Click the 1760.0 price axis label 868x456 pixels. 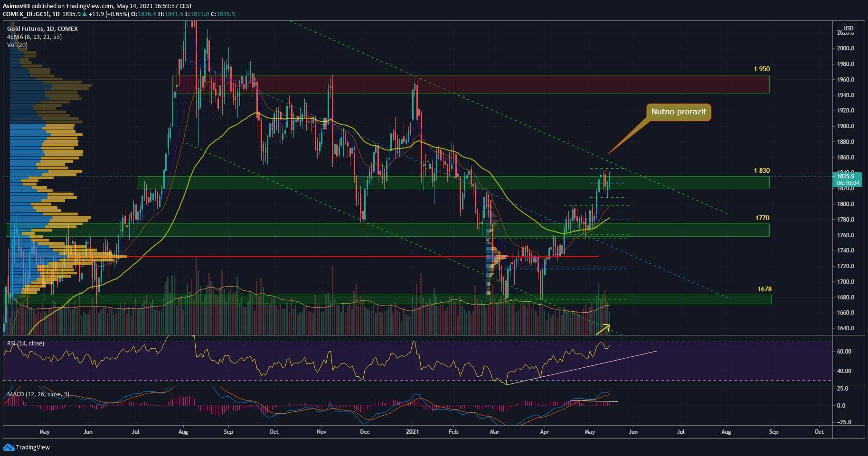(x=845, y=235)
